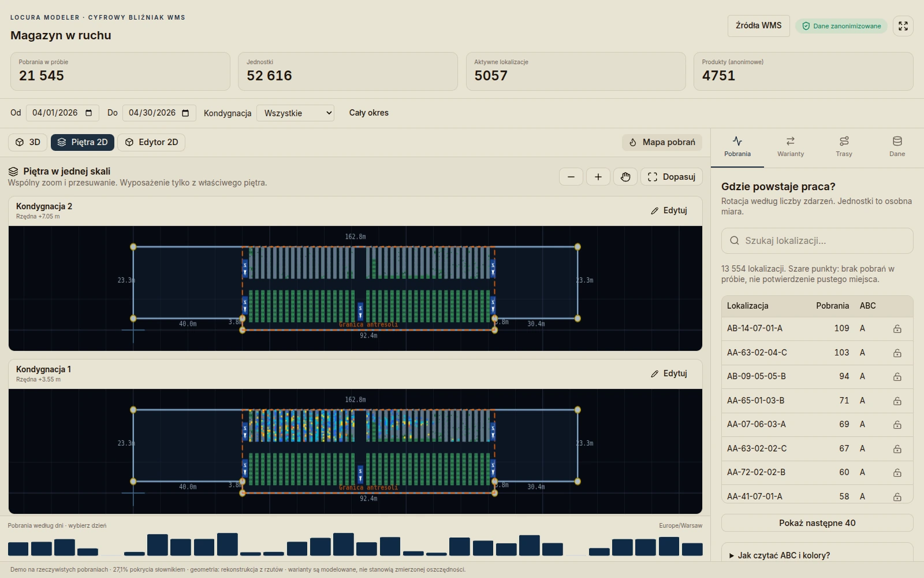Focus the Szukaj lokalizacji search box
This screenshot has width=924, height=578.
tap(817, 240)
